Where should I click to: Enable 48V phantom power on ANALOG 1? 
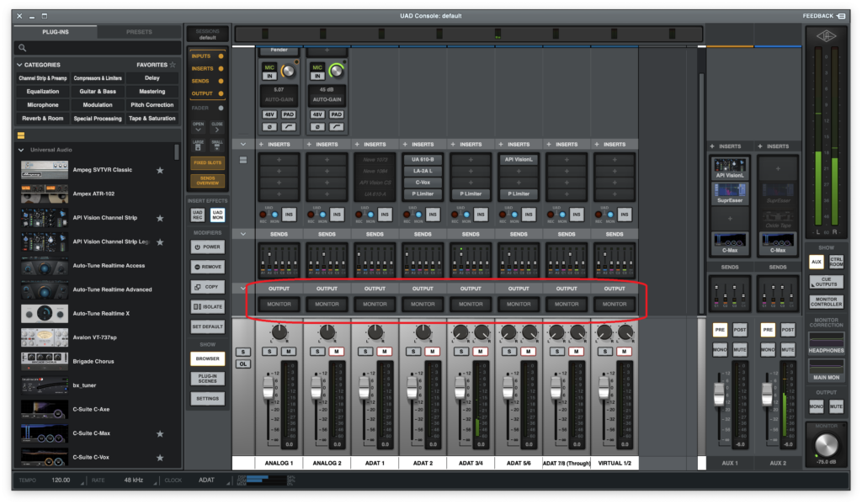269,114
